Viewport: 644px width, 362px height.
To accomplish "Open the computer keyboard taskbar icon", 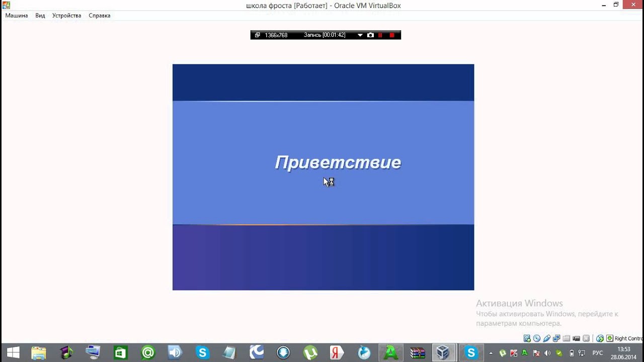I will (x=94, y=352).
